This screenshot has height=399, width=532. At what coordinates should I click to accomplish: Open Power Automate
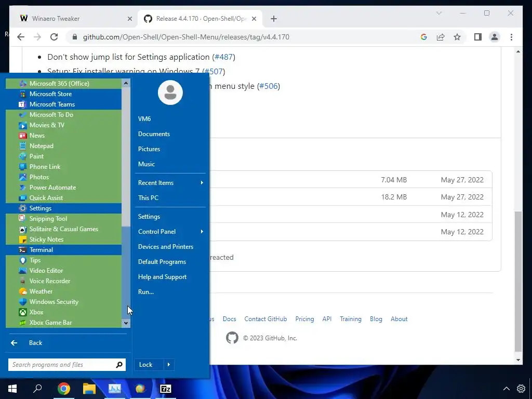pyautogui.click(x=63, y=188)
